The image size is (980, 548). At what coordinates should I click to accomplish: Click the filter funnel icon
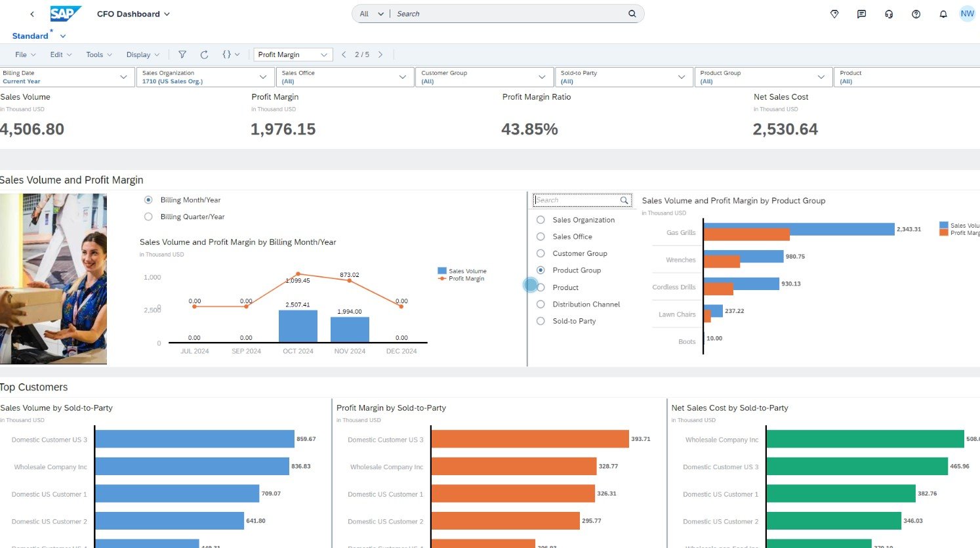point(182,54)
